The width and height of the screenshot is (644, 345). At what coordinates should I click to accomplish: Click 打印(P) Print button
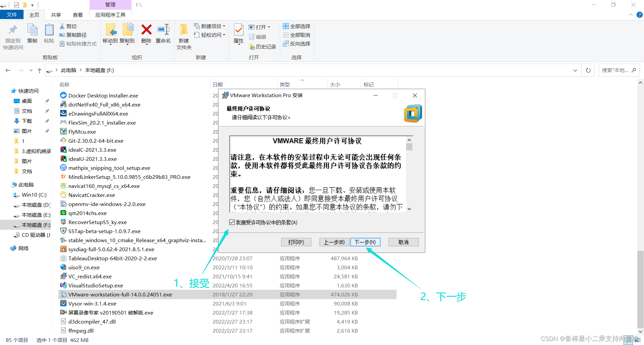click(x=296, y=242)
